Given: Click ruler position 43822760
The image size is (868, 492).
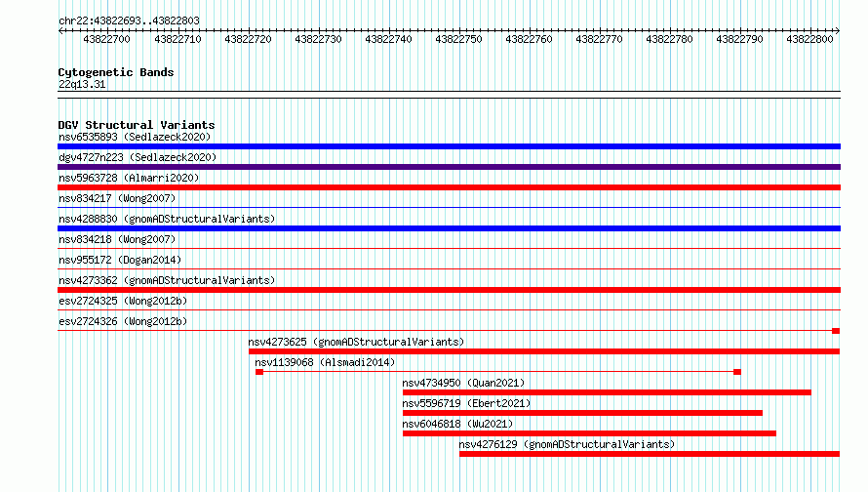Looking at the screenshot, I should tap(530, 39).
